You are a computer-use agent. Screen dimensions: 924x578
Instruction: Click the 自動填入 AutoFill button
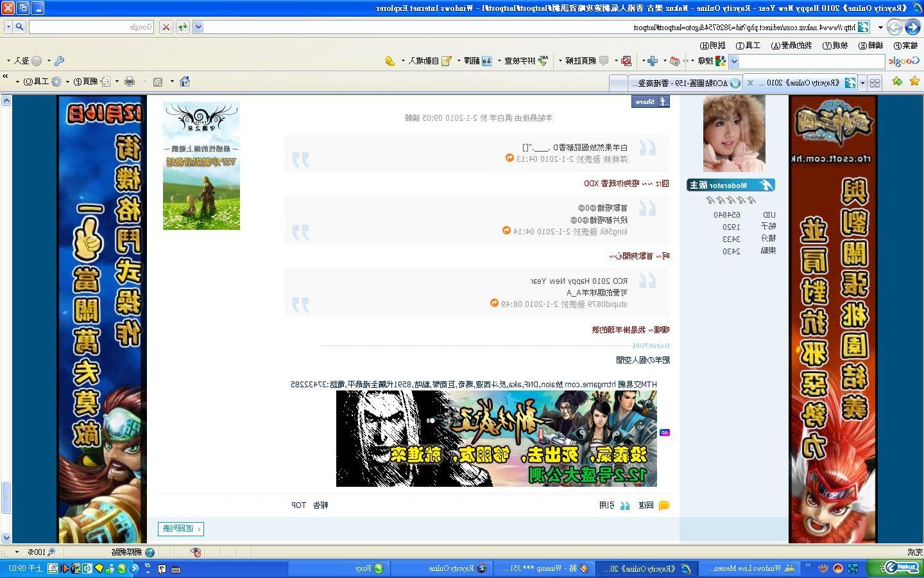click(429, 61)
